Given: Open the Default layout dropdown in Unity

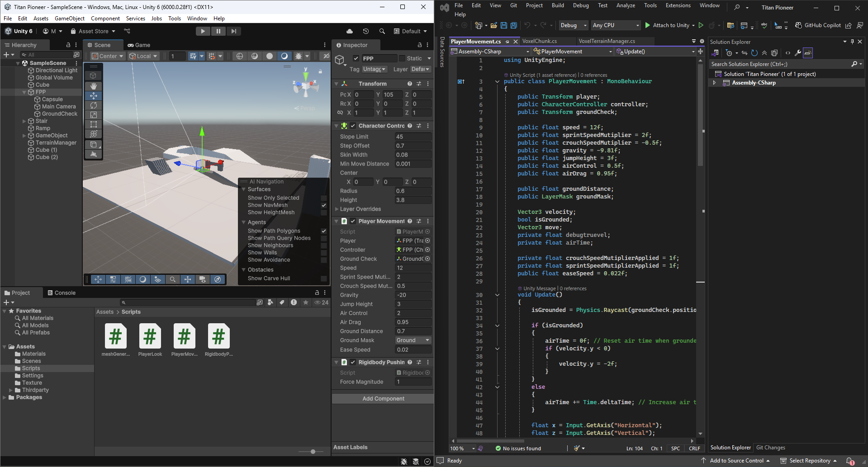Looking at the screenshot, I should 410,31.
